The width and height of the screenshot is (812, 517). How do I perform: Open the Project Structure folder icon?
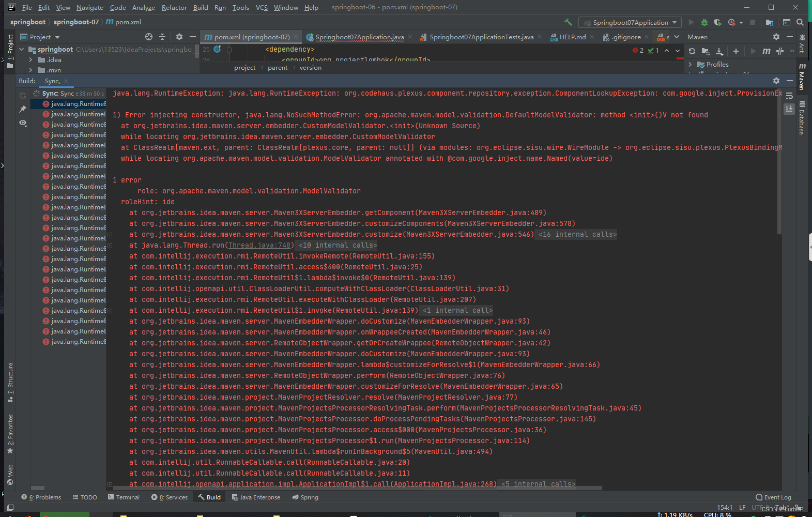point(770,22)
